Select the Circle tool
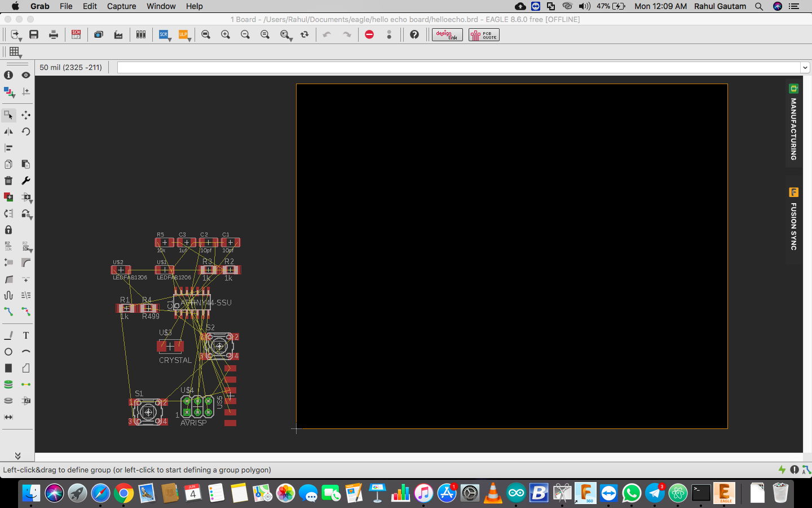 [x=8, y=352]
